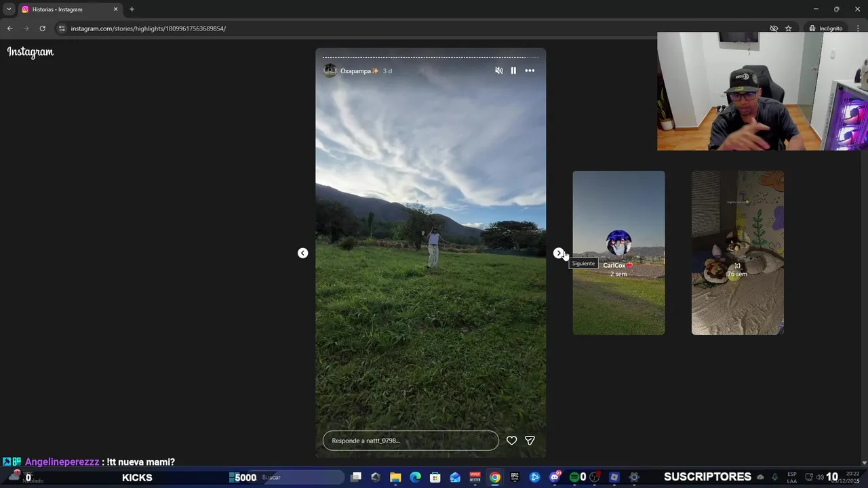Unmute the story audio

499,70
